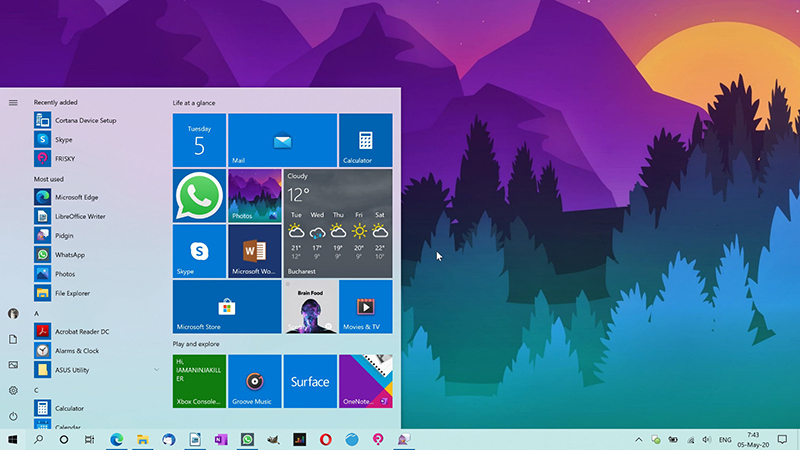800x450 pixels.
Task: Open Documents from the Start sidebar
Action: (13, 339)
